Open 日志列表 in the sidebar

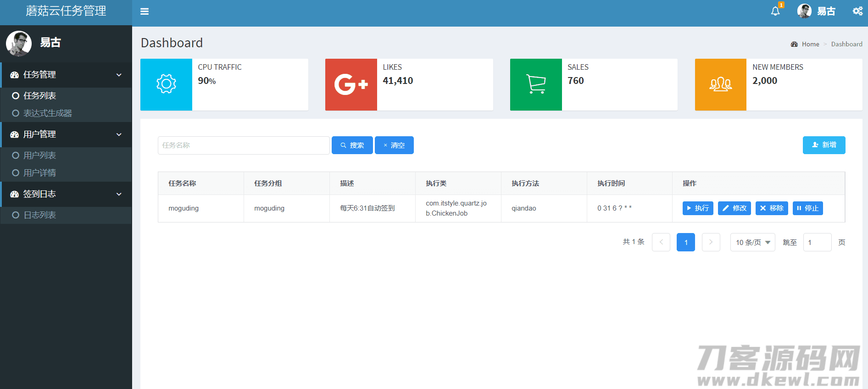pos(40,215)
